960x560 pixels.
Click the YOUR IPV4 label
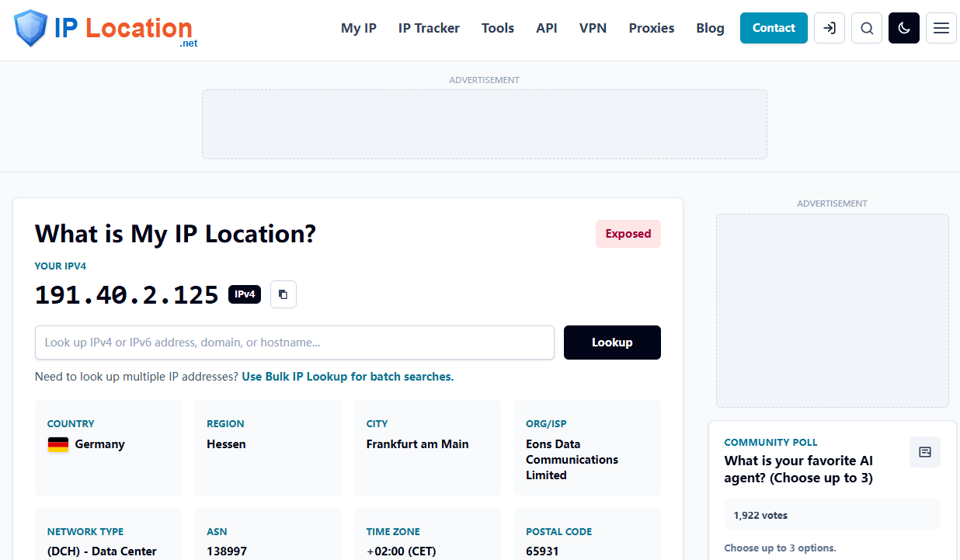61,266
